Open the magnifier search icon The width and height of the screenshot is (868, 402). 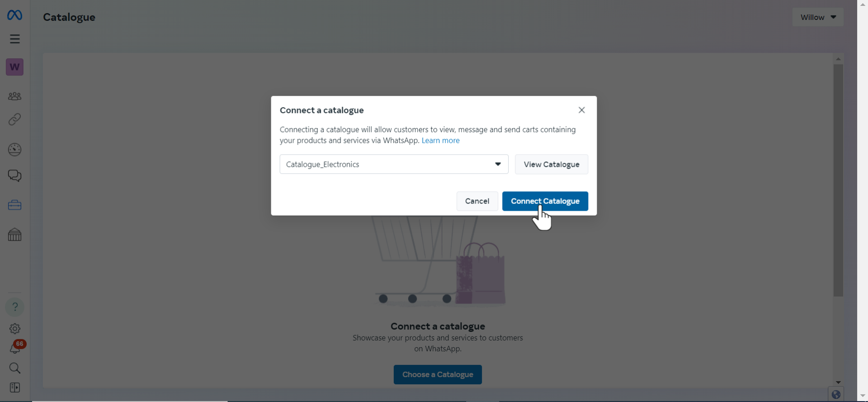[x=15, y=368]
